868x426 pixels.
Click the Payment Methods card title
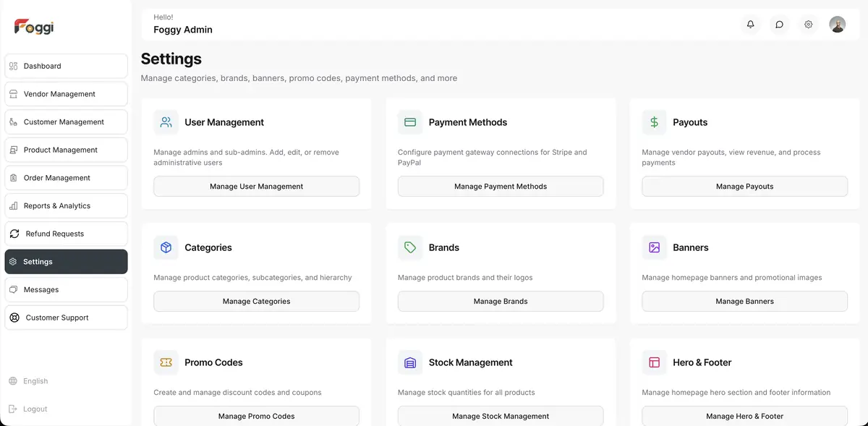coord(468,122)
